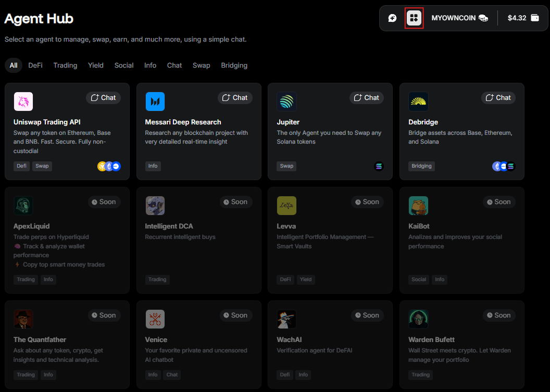The height and width of the screenshot is (392, 550).
Task: Click the Warden Bufett avatar
Action: click(418, 319)
